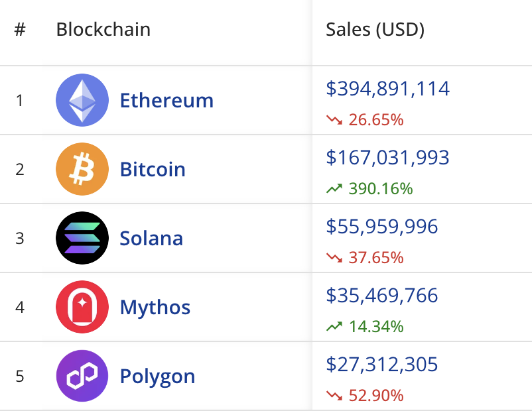This screenshot has height=411, width=532.
Task: Open the Bitcoin blockchain link
Action: pos(153,170)
